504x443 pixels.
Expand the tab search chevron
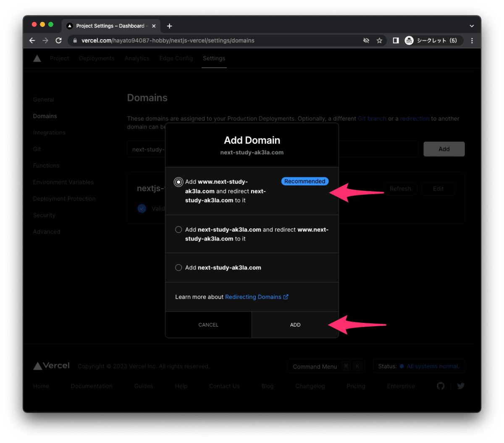[472, 26]
